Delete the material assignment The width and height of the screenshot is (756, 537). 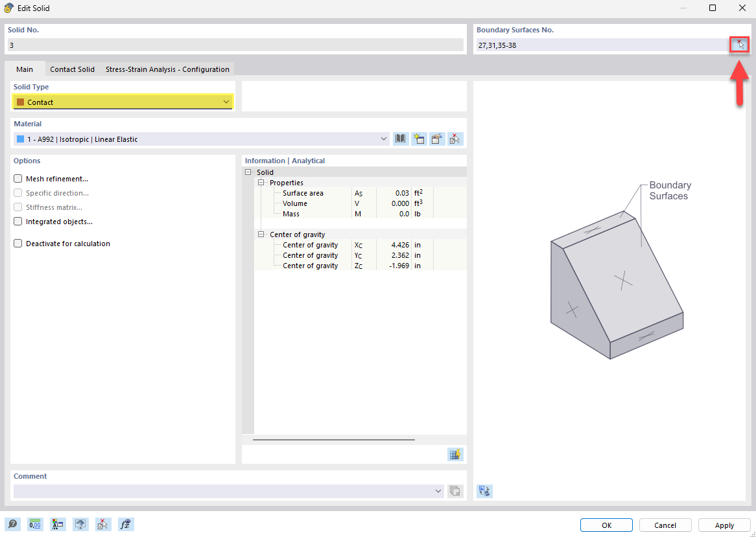[455, 138]
